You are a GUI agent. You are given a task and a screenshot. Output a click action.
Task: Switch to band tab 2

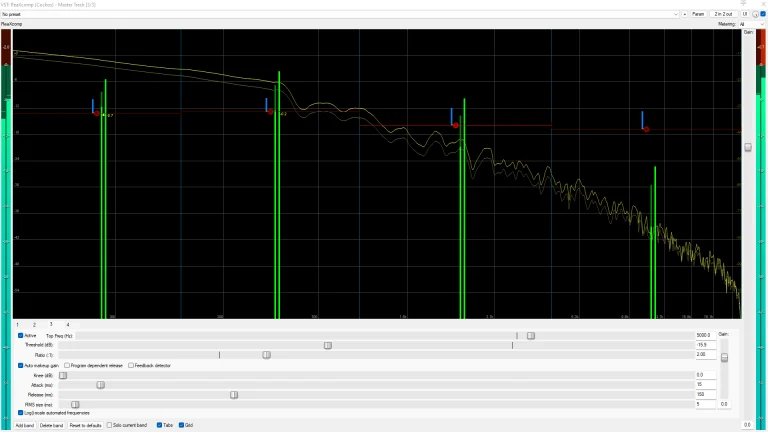[x=34, y=325]
